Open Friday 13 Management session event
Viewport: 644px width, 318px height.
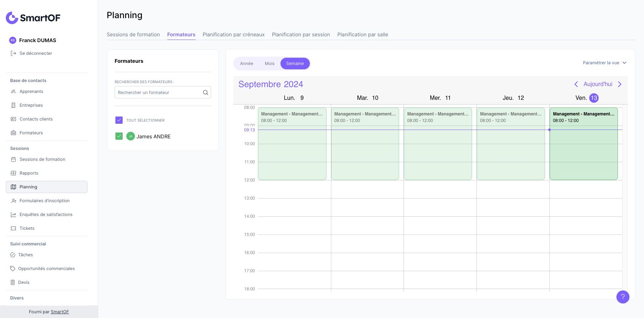(583, 145)
